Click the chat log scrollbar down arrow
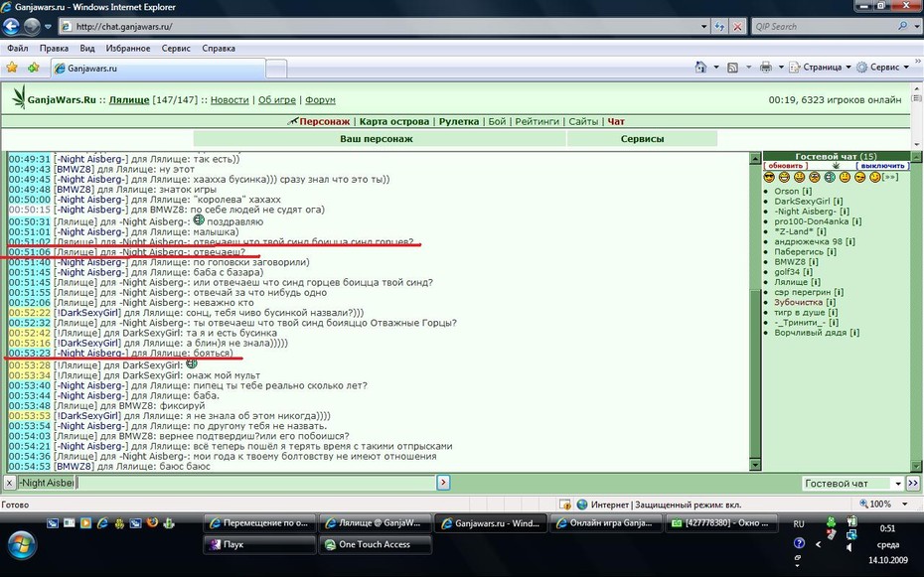924x577 pixels. [x=755, y=465]
